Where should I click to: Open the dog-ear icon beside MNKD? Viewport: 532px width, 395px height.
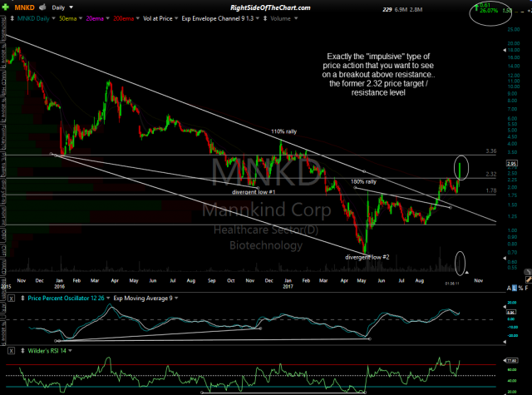click(x=42, y=7)
